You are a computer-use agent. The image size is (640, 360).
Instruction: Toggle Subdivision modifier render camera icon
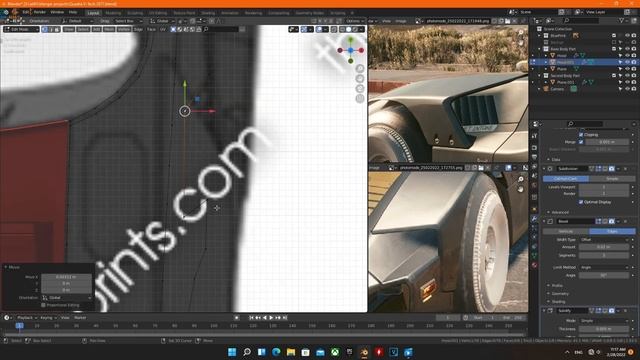point(611,169)
